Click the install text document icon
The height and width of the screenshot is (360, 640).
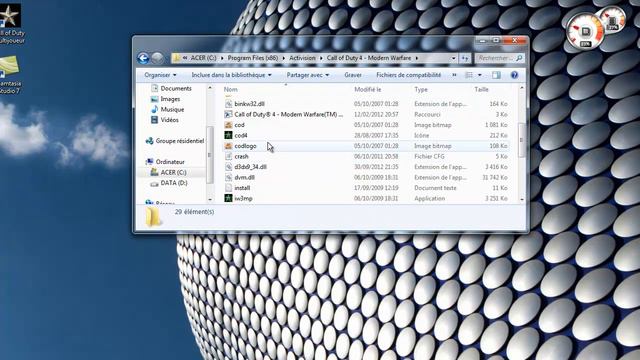tap(229, 188)
